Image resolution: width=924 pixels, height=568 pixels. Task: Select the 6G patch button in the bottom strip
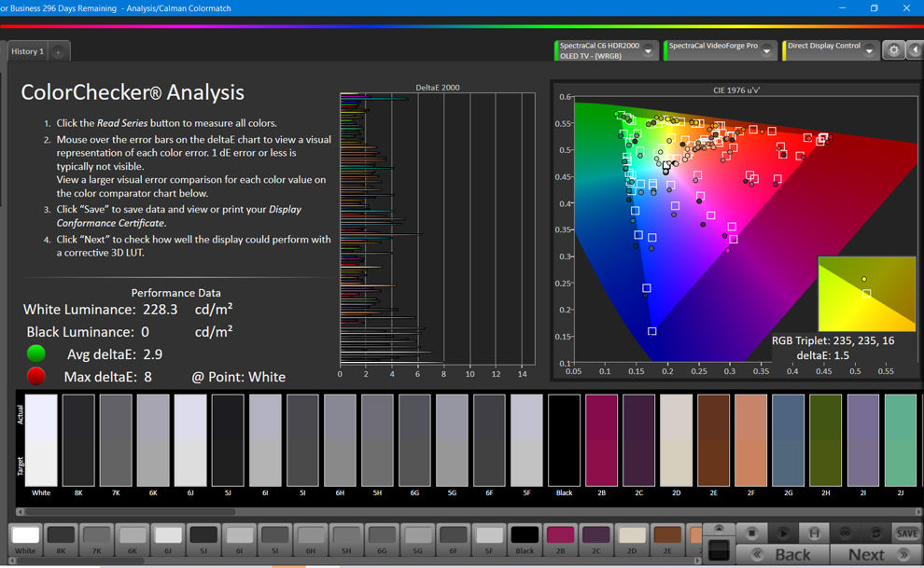(382, 540)
